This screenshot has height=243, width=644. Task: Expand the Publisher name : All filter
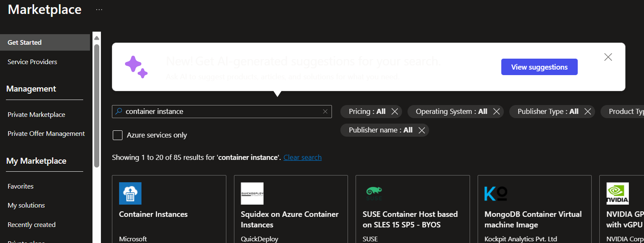pyautogui.click(x=380, y=130)
